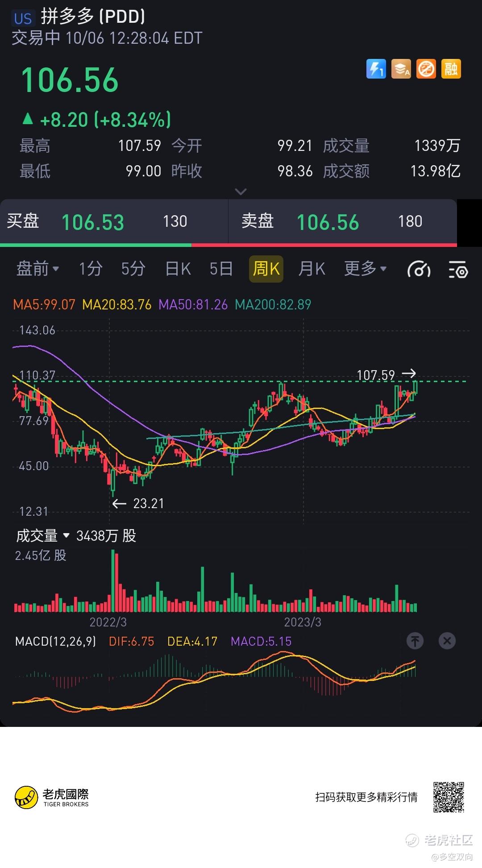Tap the 3438万 股 volume reading

pos(106,535)
